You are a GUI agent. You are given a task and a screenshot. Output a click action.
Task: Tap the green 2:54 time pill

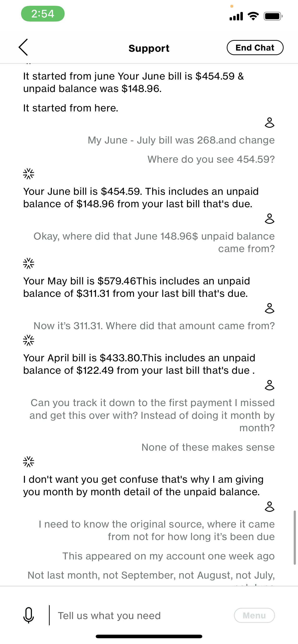pos(43,14)
